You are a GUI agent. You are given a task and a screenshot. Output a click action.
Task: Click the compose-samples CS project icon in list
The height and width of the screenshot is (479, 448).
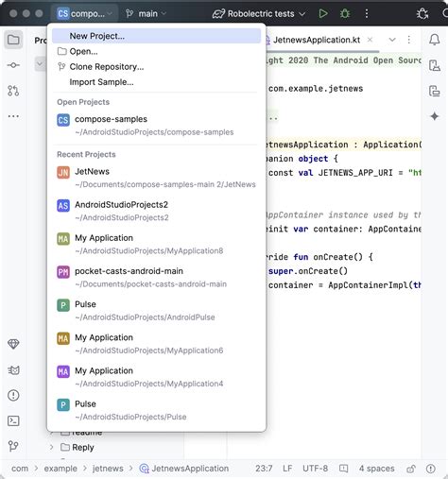coord(63,120)
